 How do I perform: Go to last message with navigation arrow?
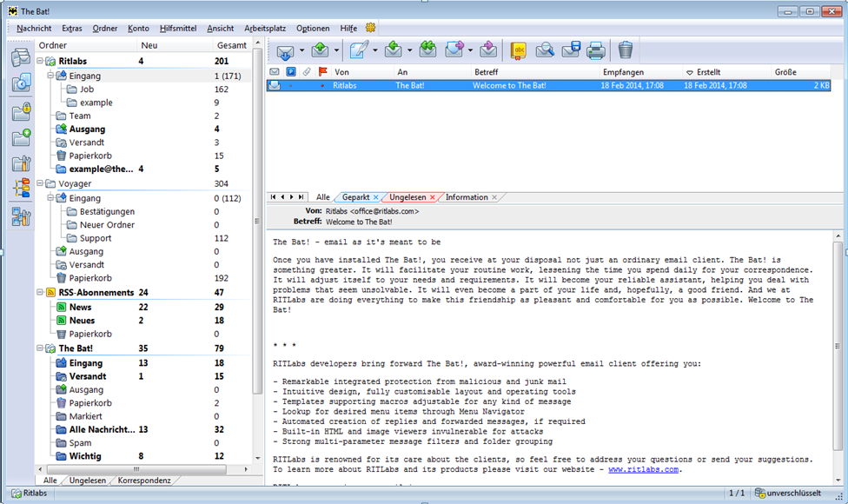(x=301, y=197)
